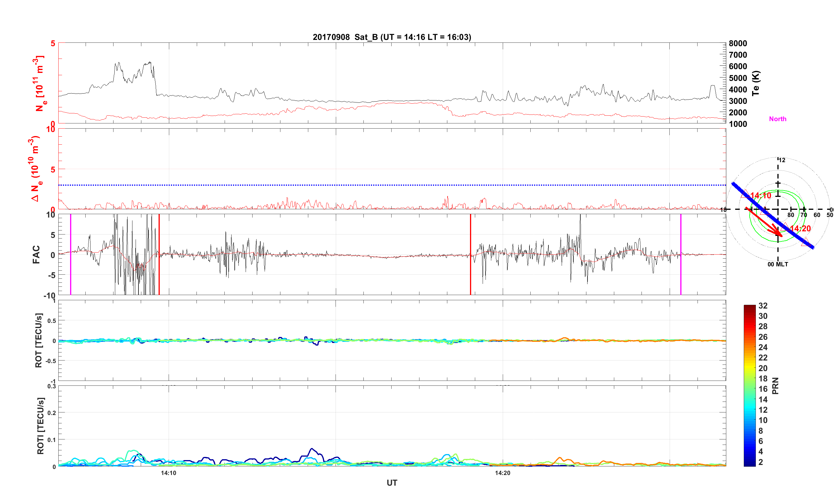This screenshot has height=504, width=834.
Task: Click the red triangle marker beside 14:20
Action: (785, 227)
